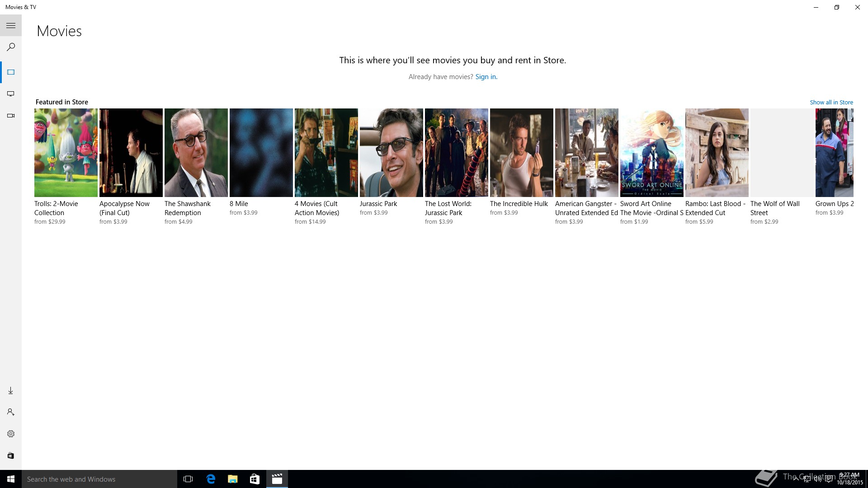Open the Downloads arrow icon in sidebar
Screen dimensions: 868x488
pos(11,390)
